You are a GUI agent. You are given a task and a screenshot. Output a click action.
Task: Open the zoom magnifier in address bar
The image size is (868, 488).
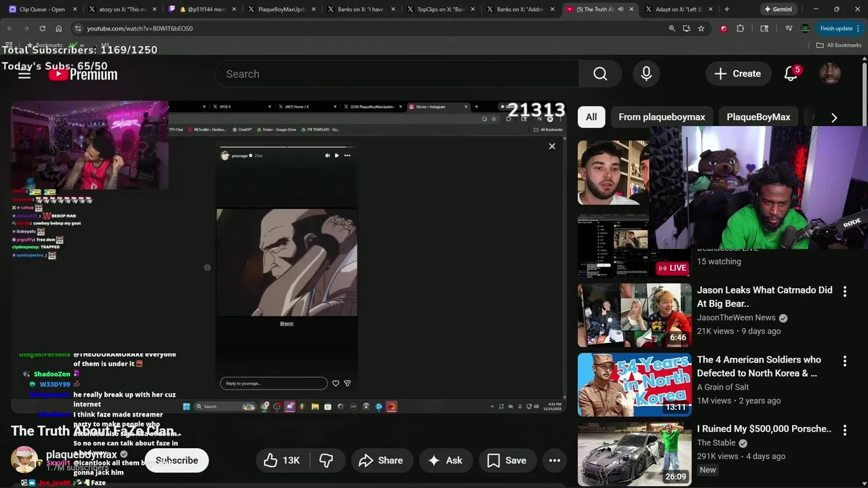[x=672, y=28]
